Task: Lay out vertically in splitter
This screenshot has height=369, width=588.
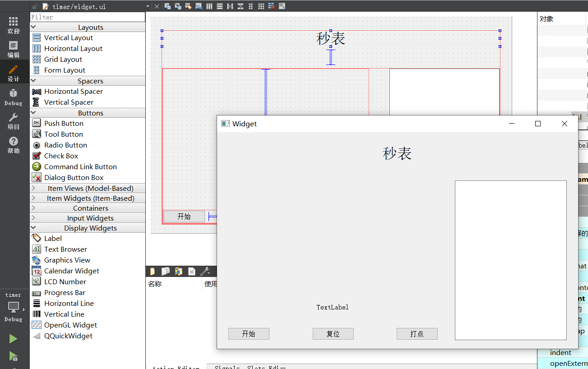Action: tap(241, 6)
